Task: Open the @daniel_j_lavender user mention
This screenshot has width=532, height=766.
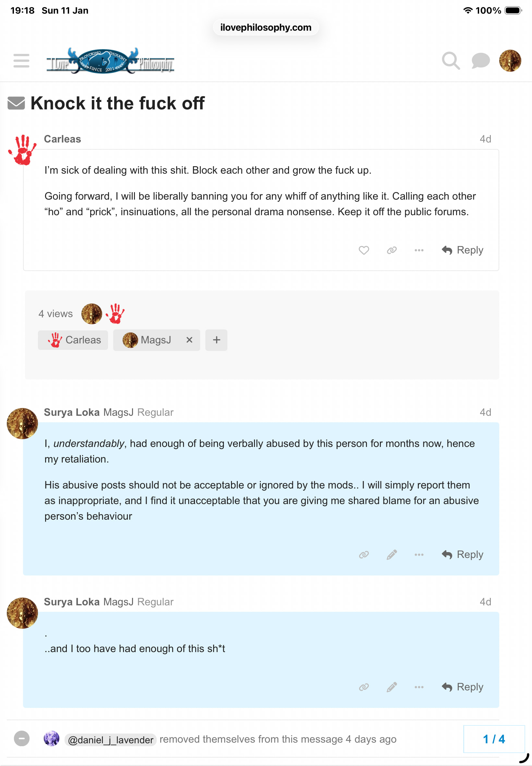Action: 110,740
